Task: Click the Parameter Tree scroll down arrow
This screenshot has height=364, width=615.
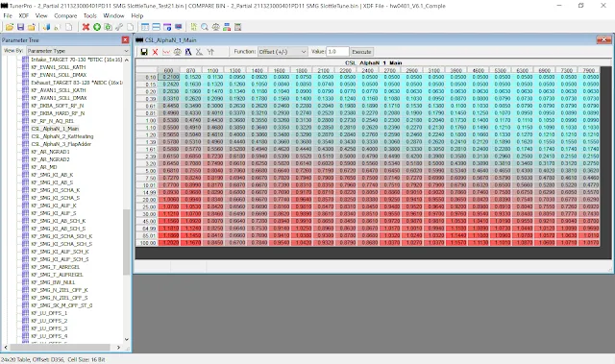Action: pyautogui.click(x=126, y=339)
